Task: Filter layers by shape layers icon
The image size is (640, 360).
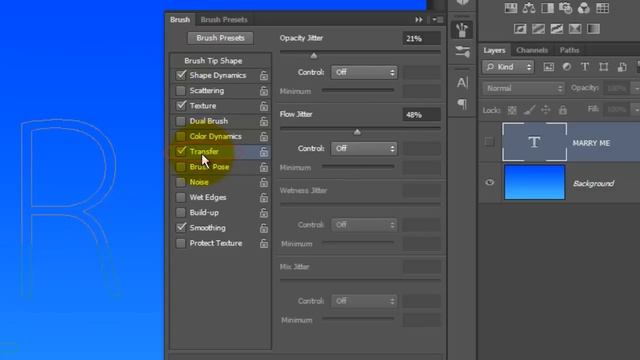Action: [x=603, y=67]
